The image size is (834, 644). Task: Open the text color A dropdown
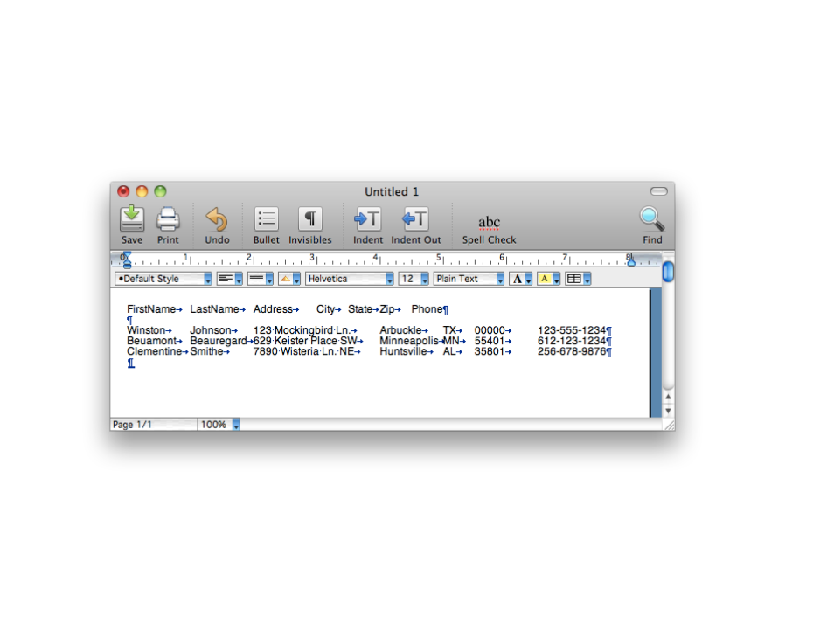pyautogui.click(x=521, y=279)
